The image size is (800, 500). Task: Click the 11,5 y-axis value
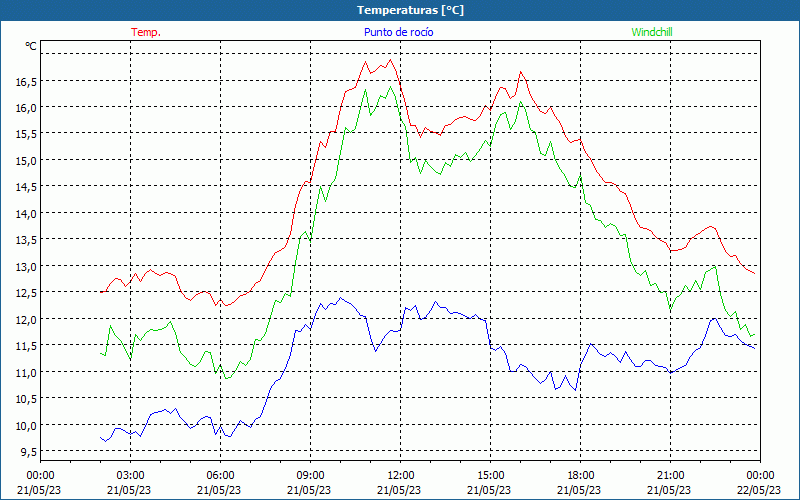pyautogui.click(x=26, y=346)
